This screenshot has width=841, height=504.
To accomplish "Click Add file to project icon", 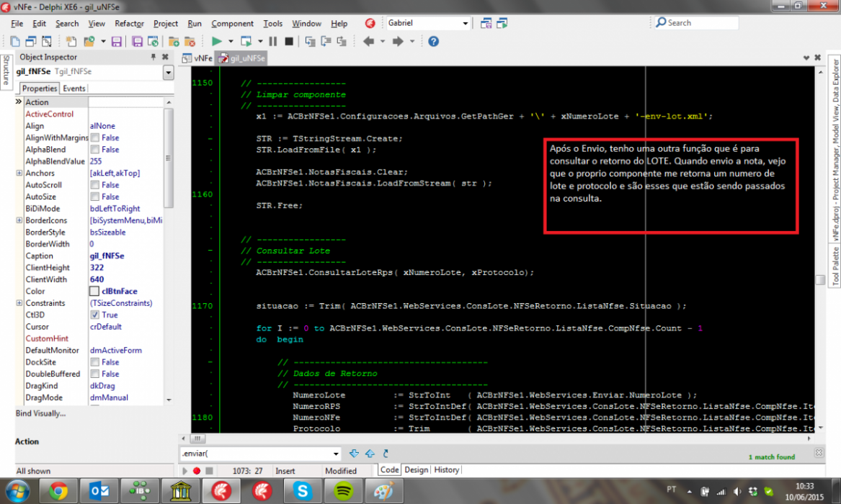I will tap(174, 41).
